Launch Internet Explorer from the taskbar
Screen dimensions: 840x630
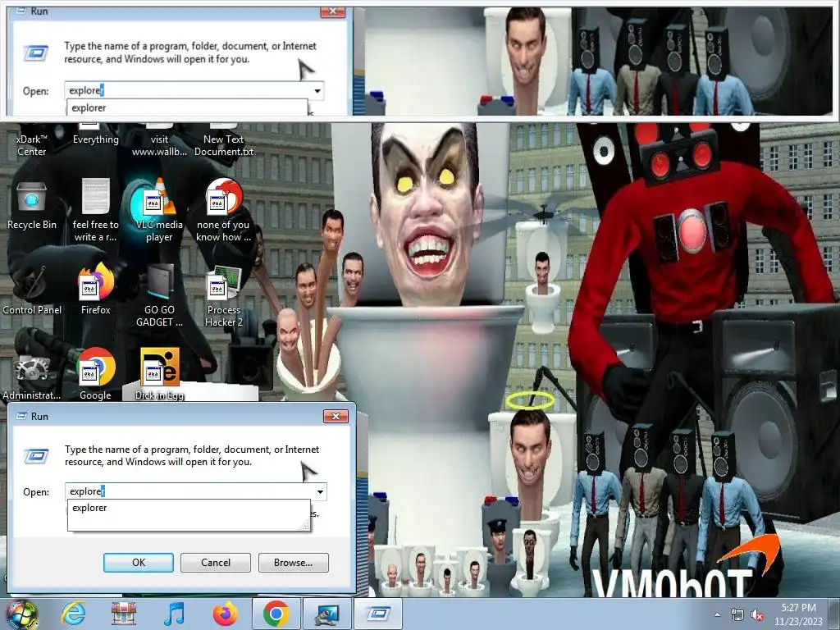click(x=73, y=614)
